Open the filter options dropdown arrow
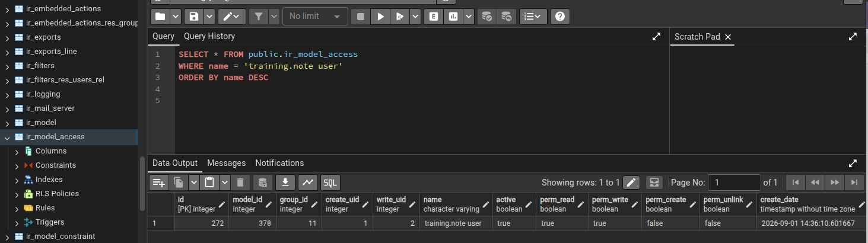 tap(274, 17)
